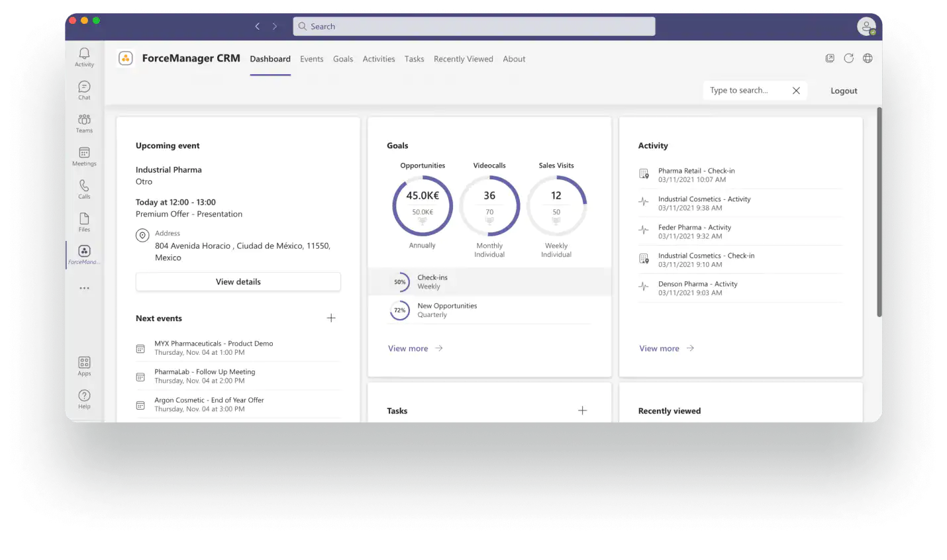Open Teams section in the sidebar
947x560 pixels.
84,123
